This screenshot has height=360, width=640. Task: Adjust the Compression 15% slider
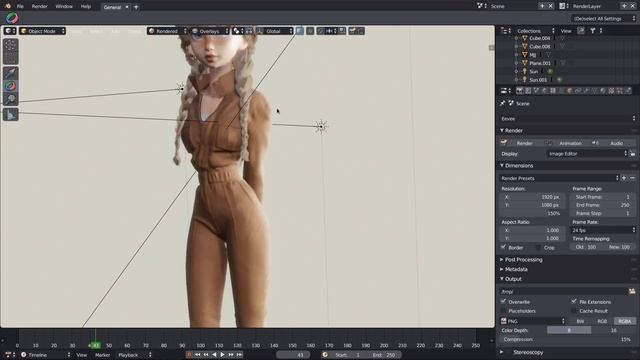coord(568,339)
